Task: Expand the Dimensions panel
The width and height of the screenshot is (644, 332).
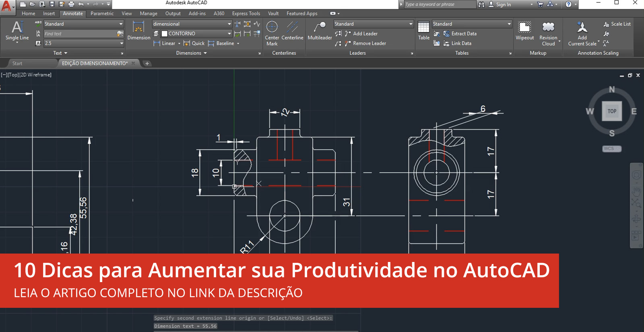Action: point(192,53)
